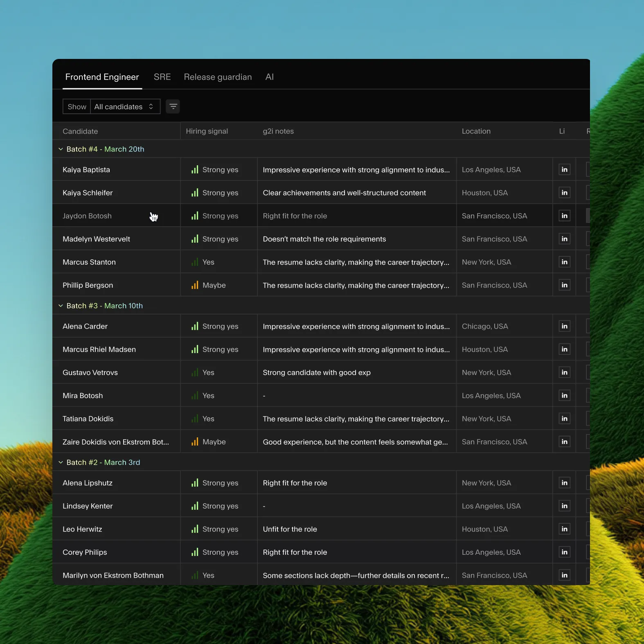
Task: Click Marilyn's 'Some sections lack depth' note
Action: [356, 575]
